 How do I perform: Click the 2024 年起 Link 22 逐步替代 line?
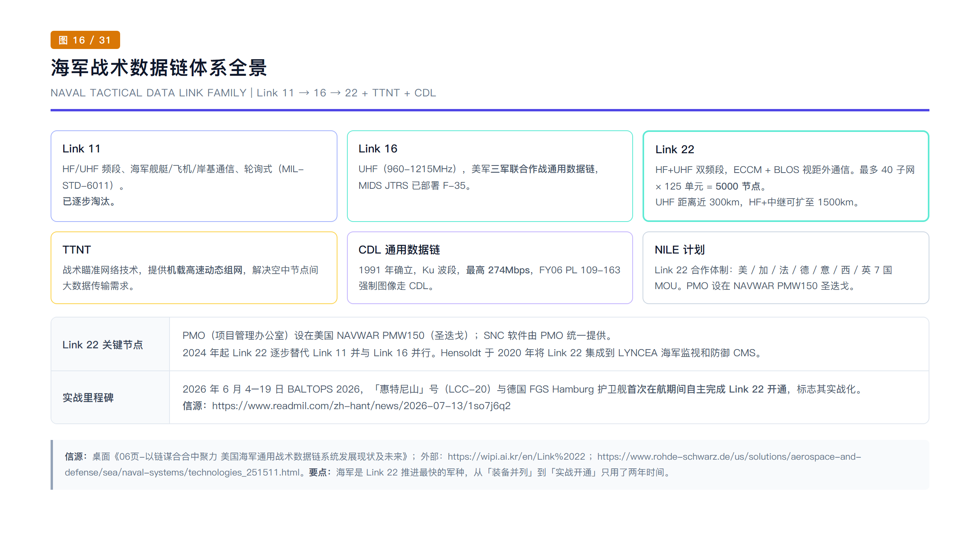(x=473, y=353)
